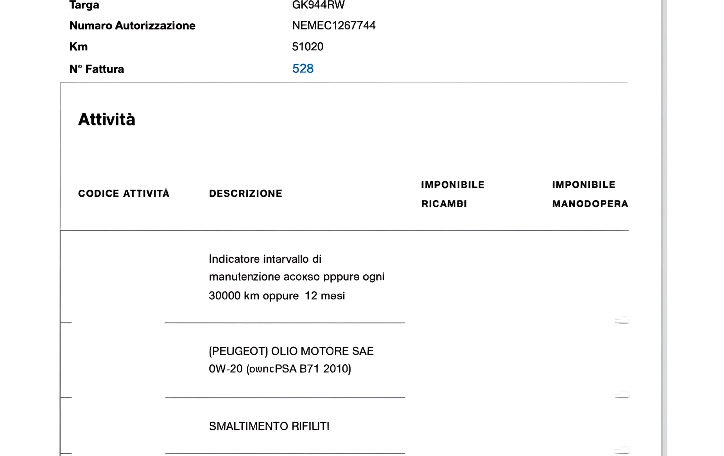
Task: Click the dash in the Smaltimento Rifiuti row
Action: pyautogui.click(x=621, y=452)
